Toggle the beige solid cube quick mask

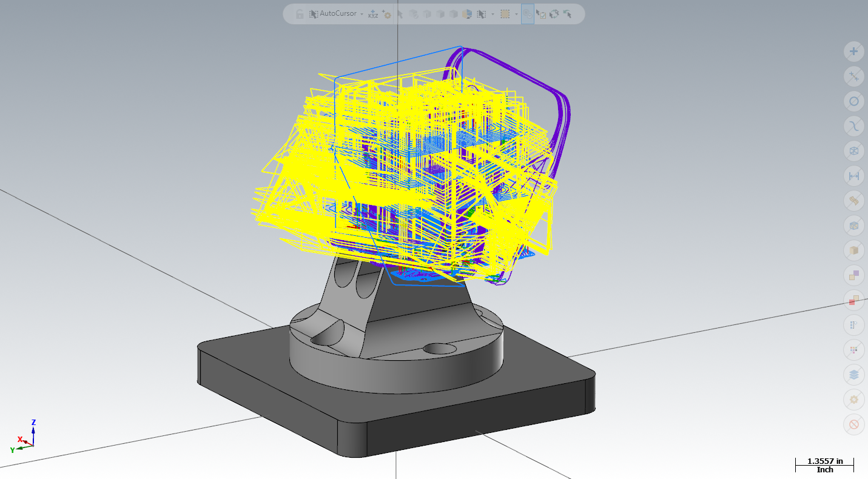854,250
